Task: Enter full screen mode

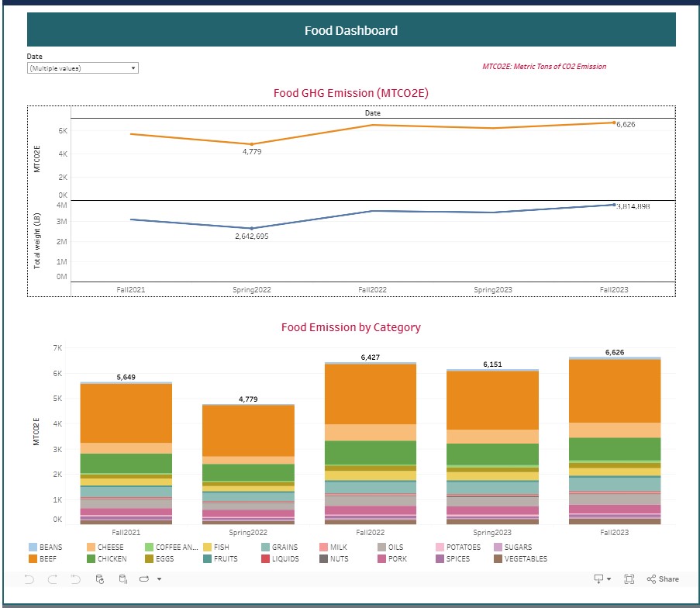Action: coord(629,579)
